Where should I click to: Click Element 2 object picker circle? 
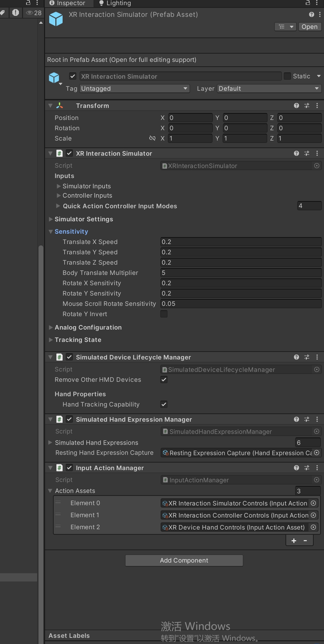(x=313, y=527)
